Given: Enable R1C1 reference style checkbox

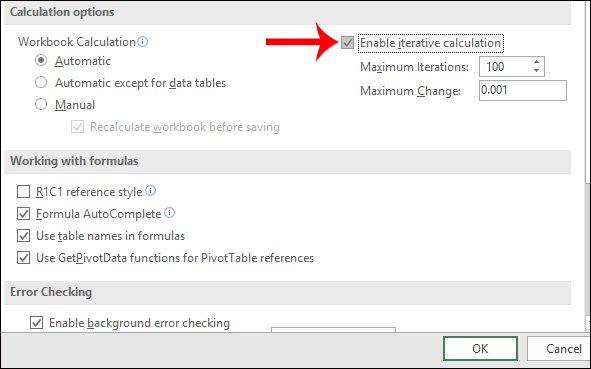Looking at the screenshot, I should point(23,191).
